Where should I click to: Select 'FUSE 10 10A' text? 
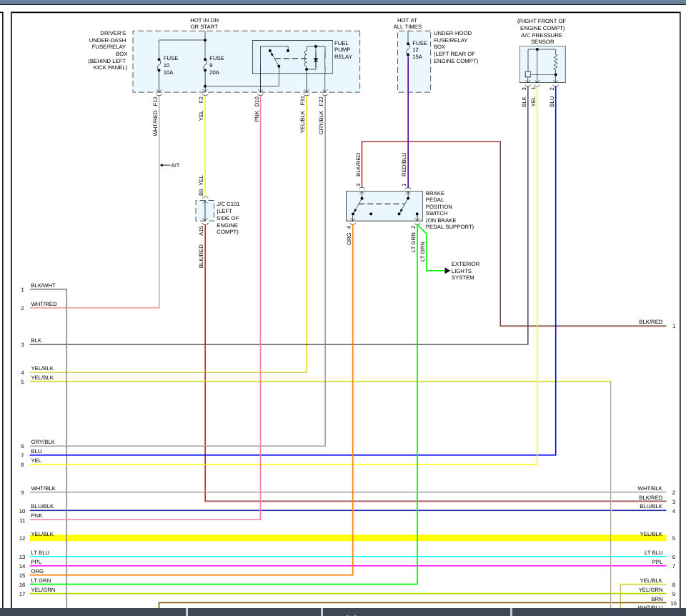[171, 65]
